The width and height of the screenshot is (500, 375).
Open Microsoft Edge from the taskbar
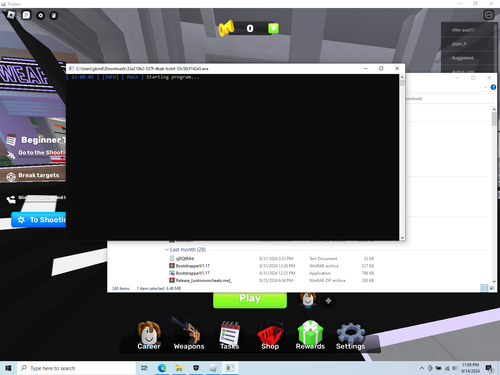(162, 368)
